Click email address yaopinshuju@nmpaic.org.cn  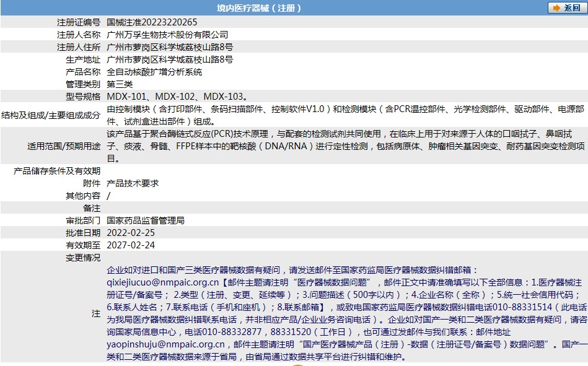pos(165,344)
